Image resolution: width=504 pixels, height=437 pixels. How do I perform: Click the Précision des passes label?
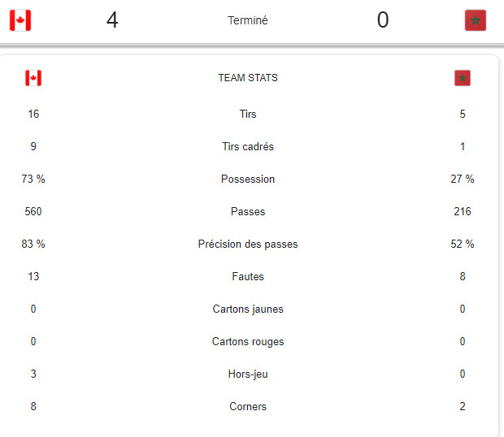[248, 244]
